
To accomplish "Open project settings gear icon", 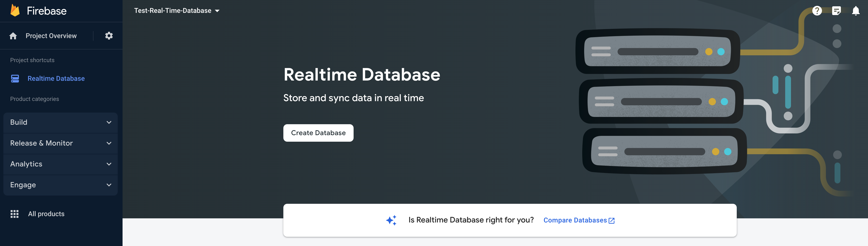I will 109,35.
